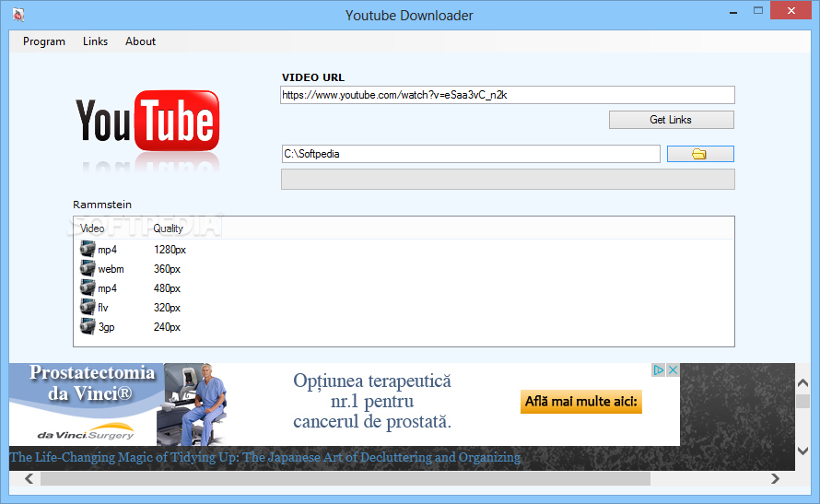Select the flv format label
The width and height of the screenshot is (820, 504).
(x=103, y=308)
